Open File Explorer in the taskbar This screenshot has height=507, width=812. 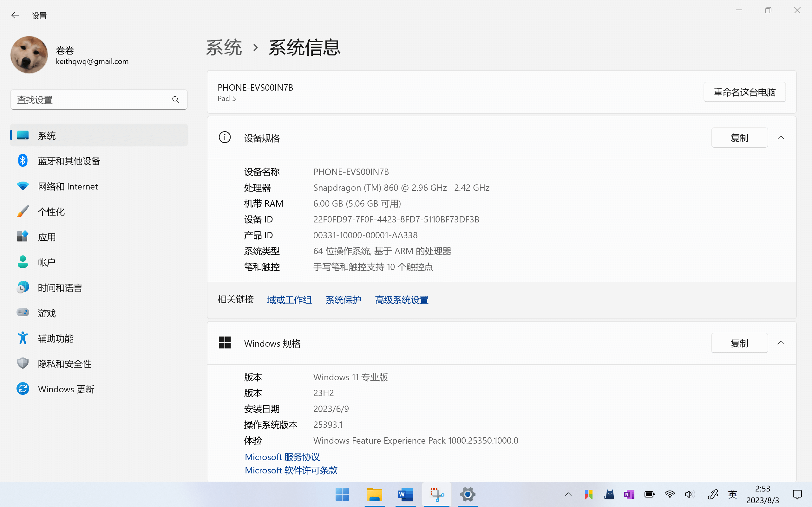(374, 494)
